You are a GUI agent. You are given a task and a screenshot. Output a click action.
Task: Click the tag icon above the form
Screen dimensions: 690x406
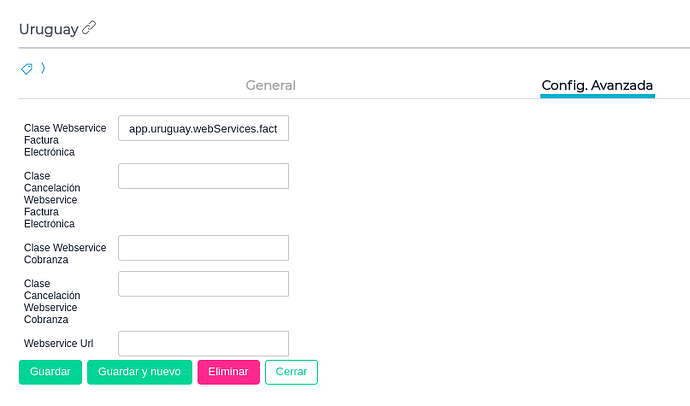tap(27, 69)
